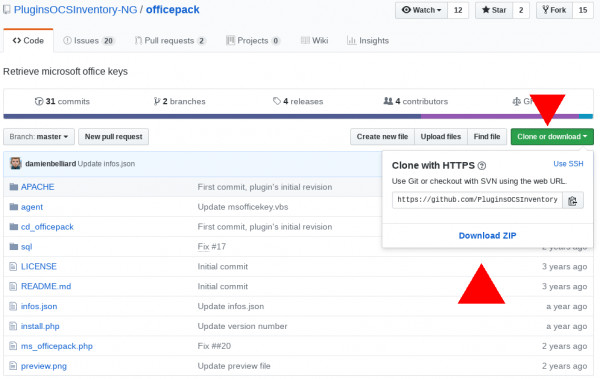Open the Branch: master dropdown

coord(39,137)
